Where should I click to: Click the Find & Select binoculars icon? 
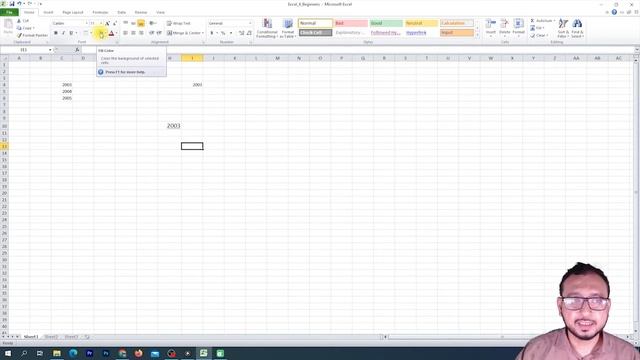pyautogui.click(x=577, y=24)
